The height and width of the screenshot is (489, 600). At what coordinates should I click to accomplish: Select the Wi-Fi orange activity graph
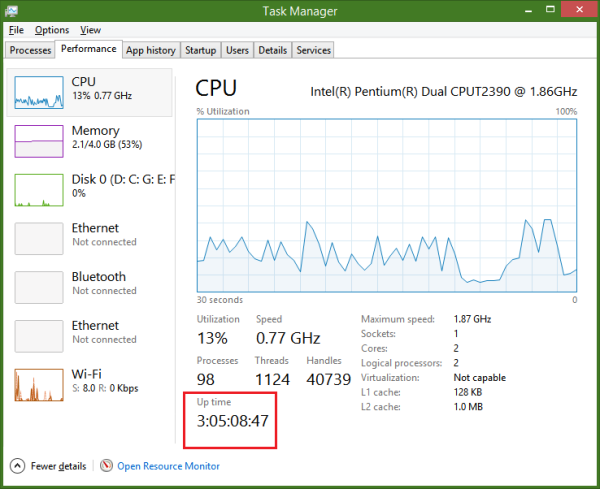tap(39, 385)
